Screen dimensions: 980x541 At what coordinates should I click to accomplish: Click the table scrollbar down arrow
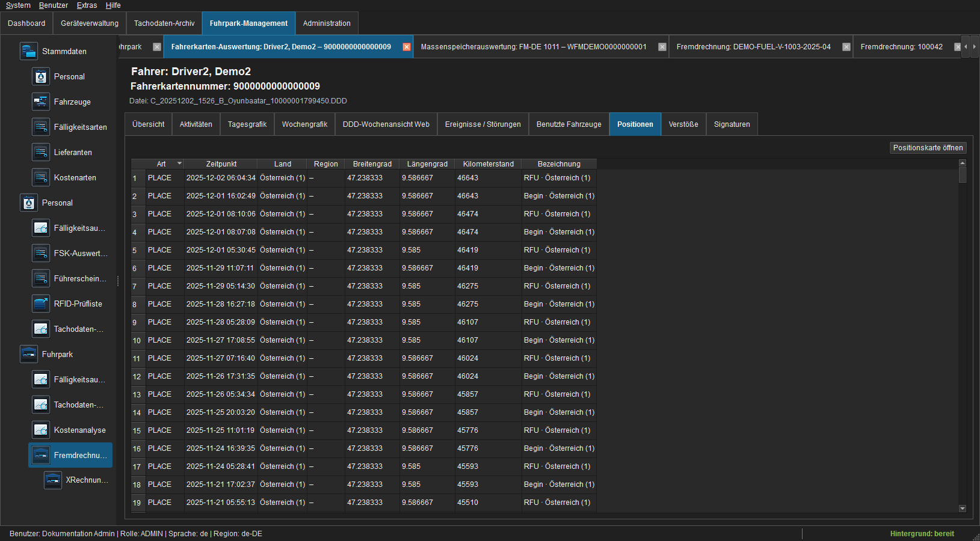coord(963,509)
